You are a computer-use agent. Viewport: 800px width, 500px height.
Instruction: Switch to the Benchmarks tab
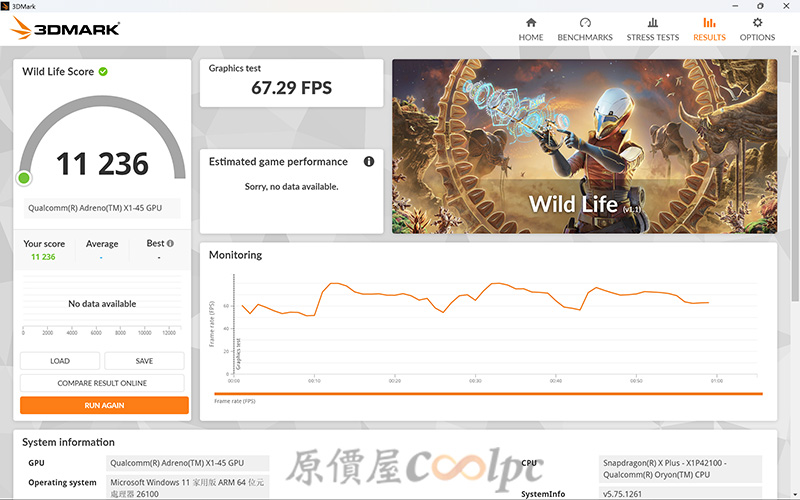[585, 30]
